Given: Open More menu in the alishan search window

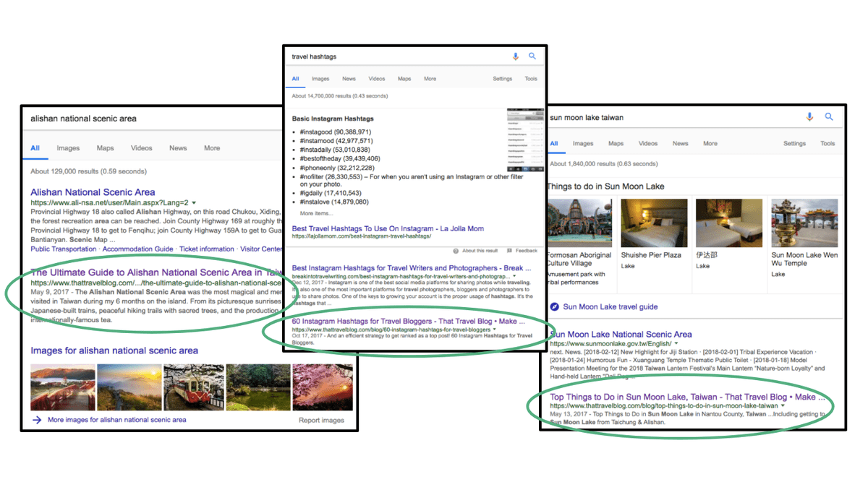Looking at the screenshot, I should tap(212, 148).
